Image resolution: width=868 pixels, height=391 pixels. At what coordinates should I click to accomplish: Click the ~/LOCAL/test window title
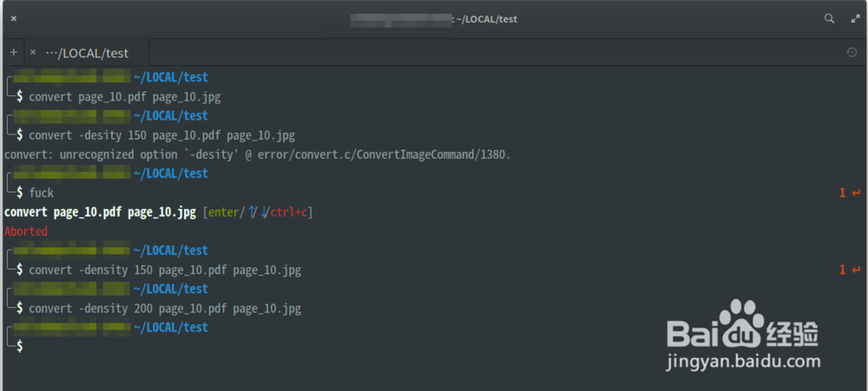click(x=486, y=19)
